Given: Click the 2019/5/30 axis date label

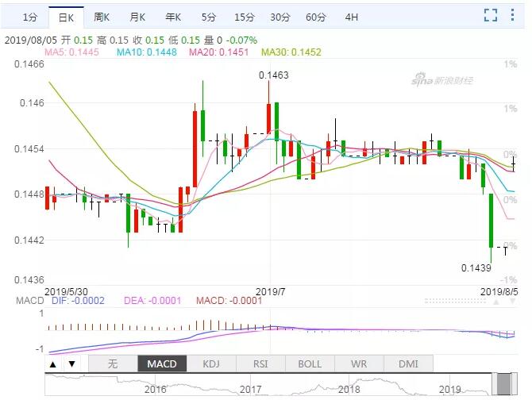Looking at the screenshot, I should [66, 291].
